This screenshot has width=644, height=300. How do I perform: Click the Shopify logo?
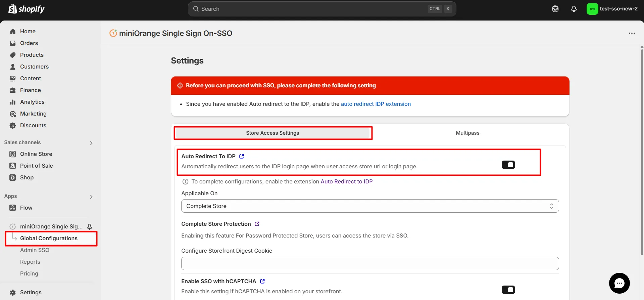(26, 9)
